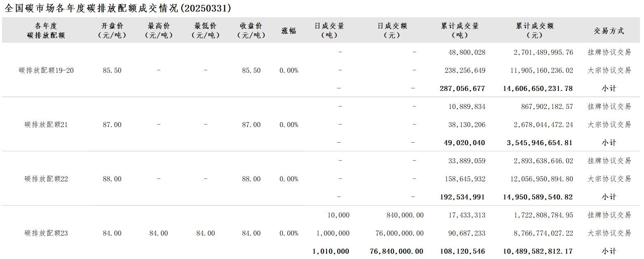Click daily amount subtotal 76,840,000.00
The image size is (644, 259).
point(397,251)
